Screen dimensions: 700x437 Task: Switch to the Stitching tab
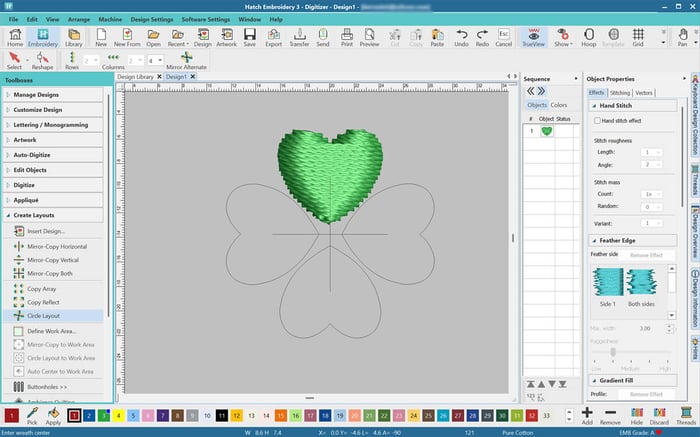click(x=620, y=92)
